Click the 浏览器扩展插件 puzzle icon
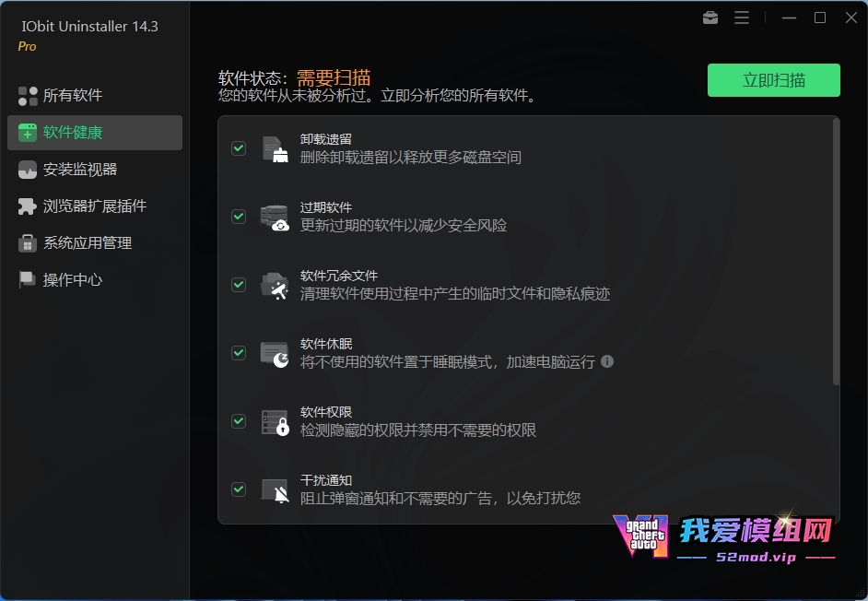Screen dimensions: 868x601 click(x=27, y=206)
